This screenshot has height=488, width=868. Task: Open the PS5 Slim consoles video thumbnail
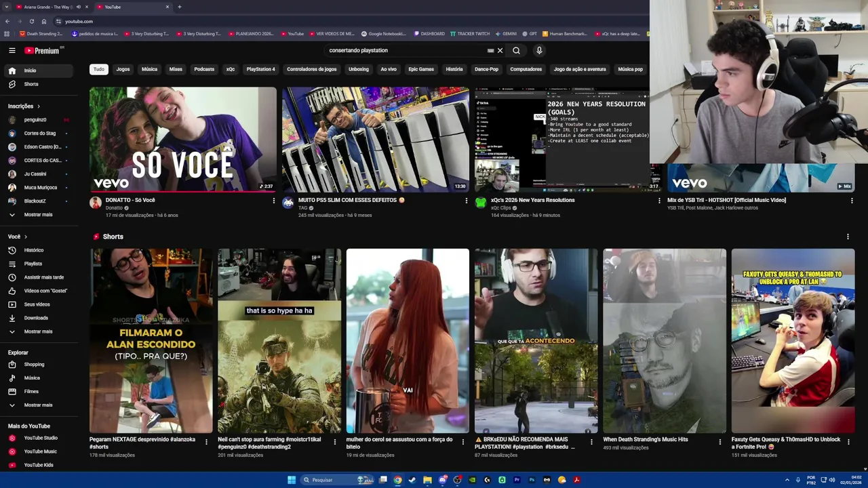click(375, 140)
